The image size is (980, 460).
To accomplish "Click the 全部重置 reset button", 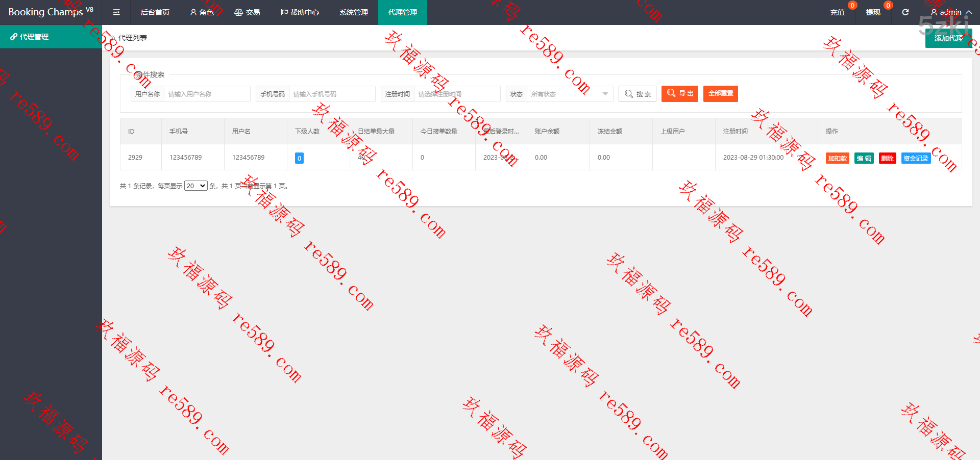I will point(720,94).
